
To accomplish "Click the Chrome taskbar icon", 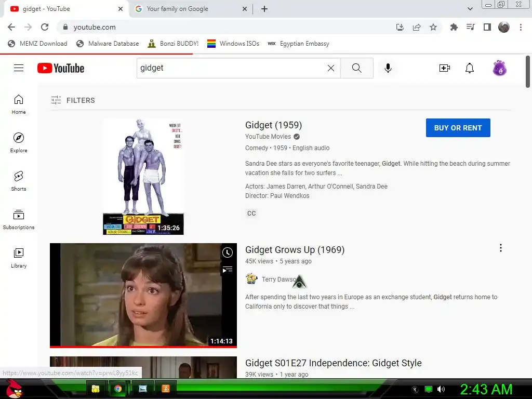I will (118, 389).
